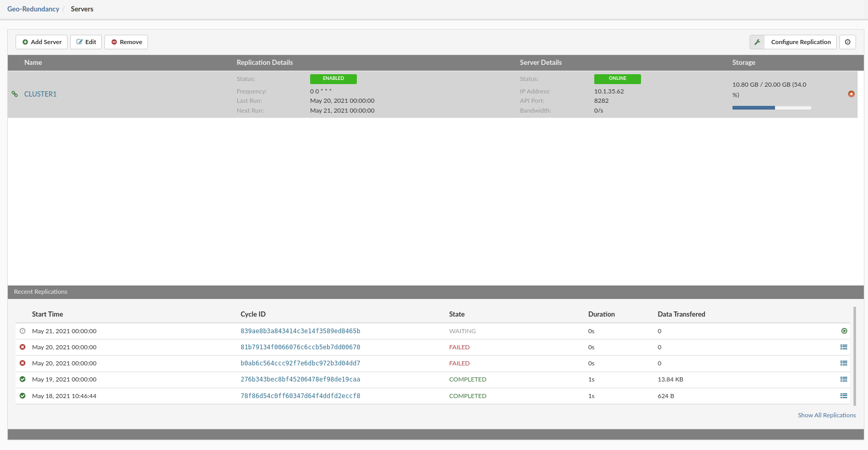This screenshot has width=868, height=450.
Task: Click the clock icon button beside Configure Replication
Action: click(x=847, y=42)
